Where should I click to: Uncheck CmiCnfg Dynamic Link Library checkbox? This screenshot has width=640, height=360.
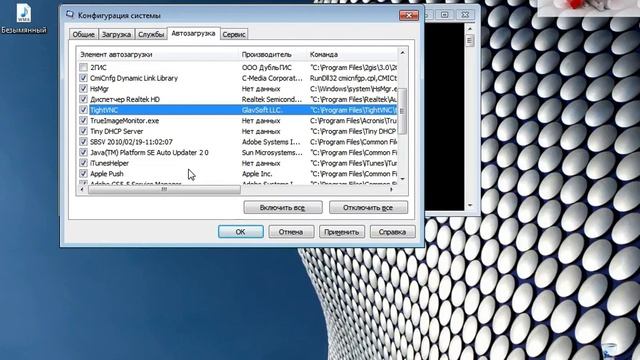click(83, 78)
